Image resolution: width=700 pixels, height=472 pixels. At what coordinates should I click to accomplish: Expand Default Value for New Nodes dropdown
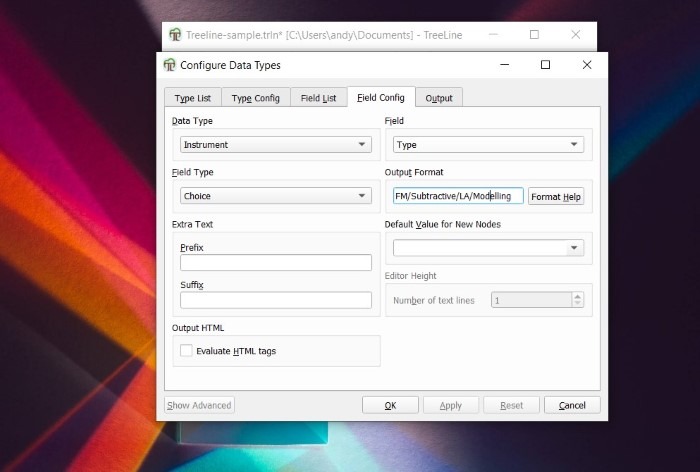click(x=488, y=248)
